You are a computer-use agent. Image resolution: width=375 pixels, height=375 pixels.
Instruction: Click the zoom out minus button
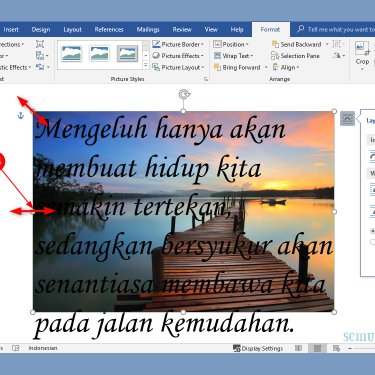click(350, 349)
